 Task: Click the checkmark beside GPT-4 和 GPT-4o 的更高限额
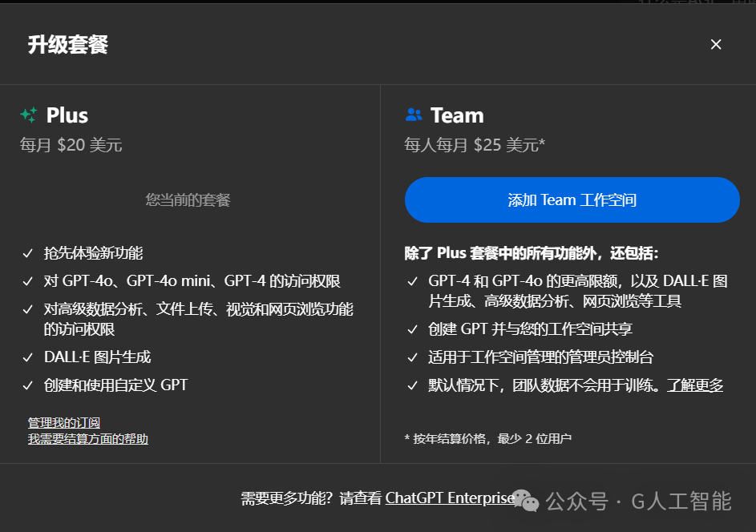point(413,281)
